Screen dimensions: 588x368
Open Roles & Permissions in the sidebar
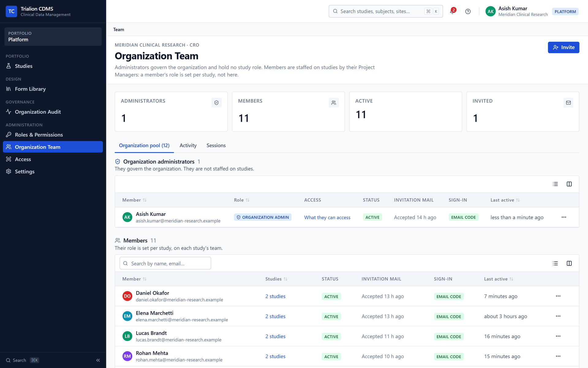[x=53, y=135]
